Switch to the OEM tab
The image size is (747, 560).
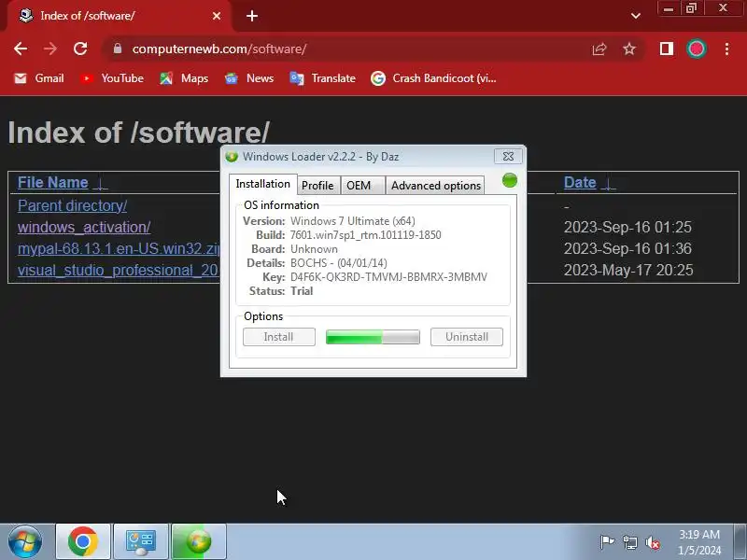pyautogui.click(x=362, y=185)
